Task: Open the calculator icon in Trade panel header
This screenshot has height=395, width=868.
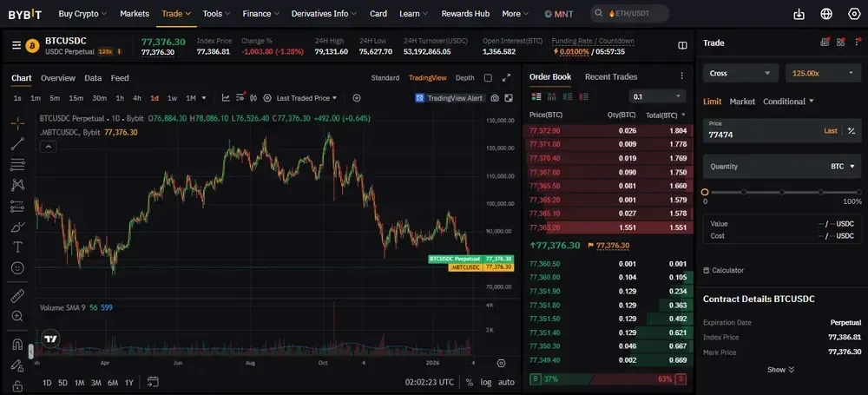Action: coord(825,42)
